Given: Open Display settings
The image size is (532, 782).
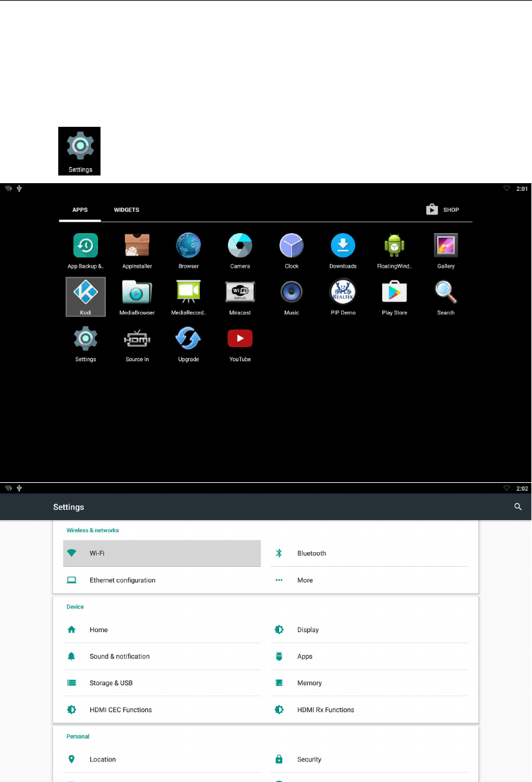Looking at the screenshot, I should click(369, 630).
